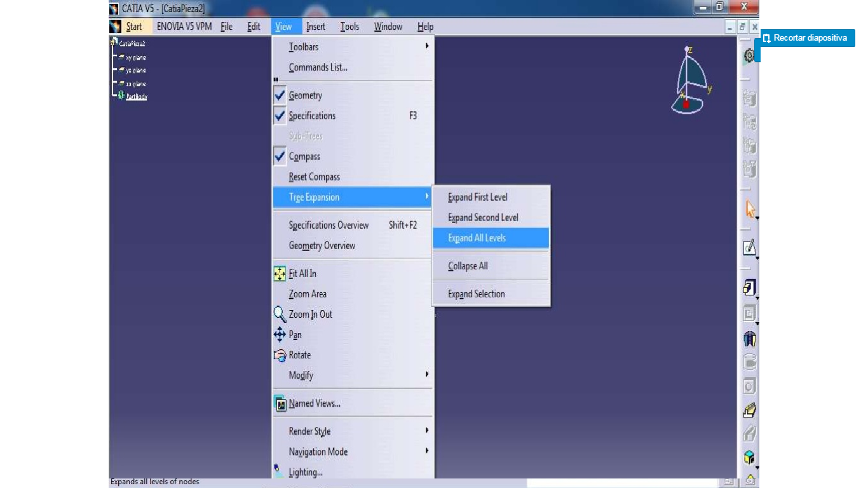Select PartBody in specification tree

pos(136,97)
